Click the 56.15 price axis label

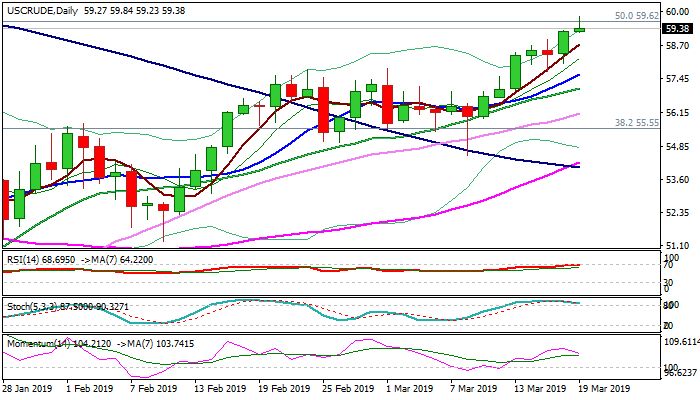click(x=676, y=113)
